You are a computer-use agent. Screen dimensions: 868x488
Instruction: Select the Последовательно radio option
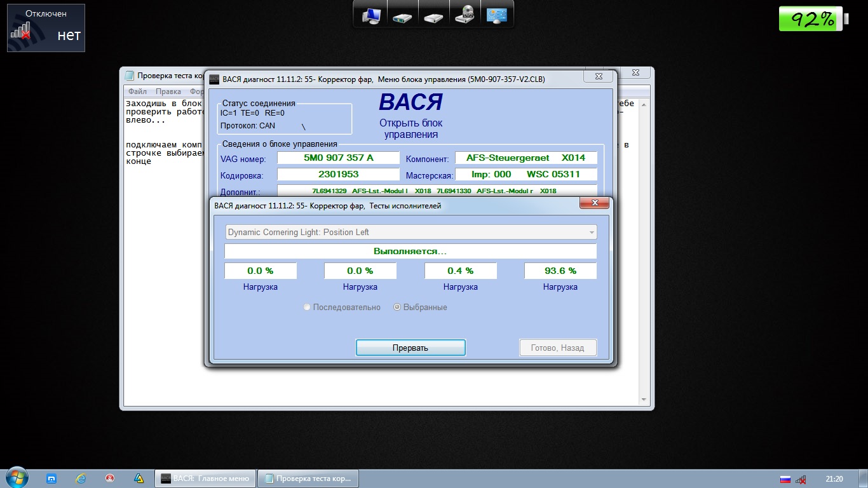[x=308, y=308]
